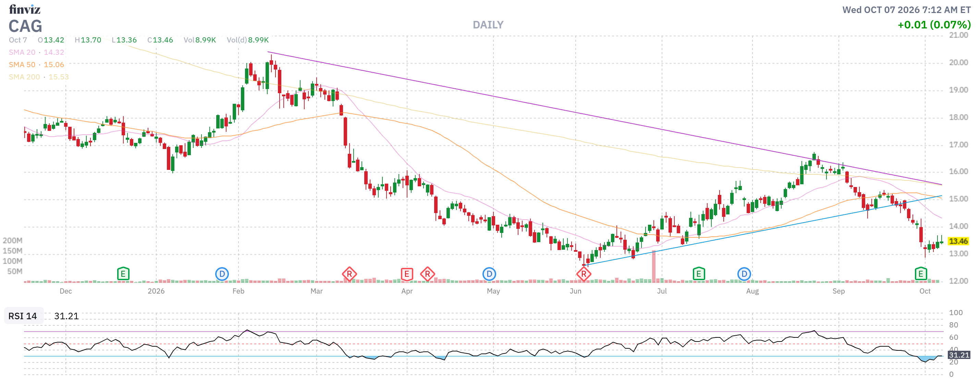Click the green earnings E marker in July
This screenshot has height=385, width=980.
click(698, 274)
